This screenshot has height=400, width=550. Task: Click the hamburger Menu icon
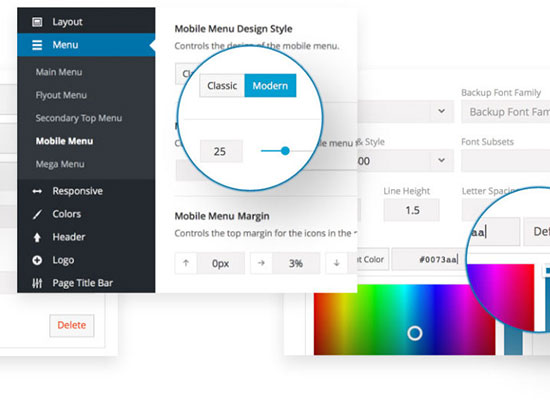tap(37, 45)
